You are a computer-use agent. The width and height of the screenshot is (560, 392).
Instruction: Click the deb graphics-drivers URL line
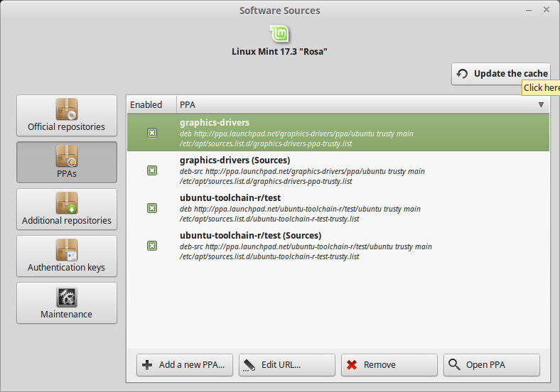pos(296,134)
